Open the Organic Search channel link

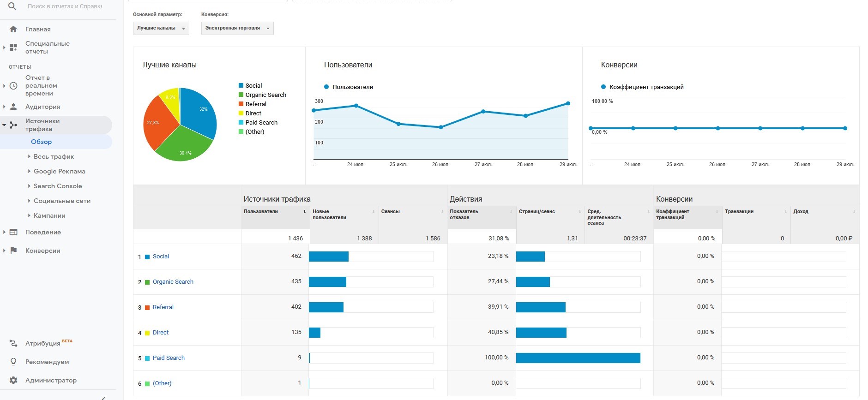(173, 282)
